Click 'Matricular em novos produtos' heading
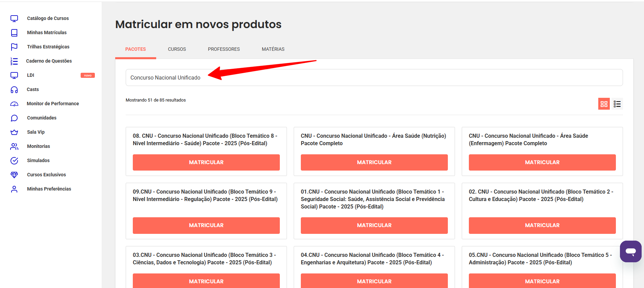644x288 pixels. click(198, 24)
